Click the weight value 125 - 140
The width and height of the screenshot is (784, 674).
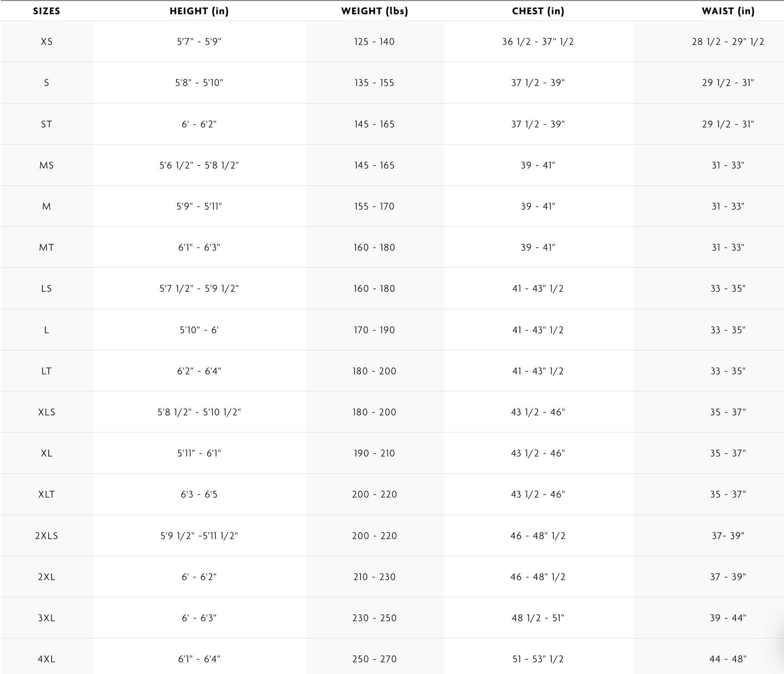click(x=374, y=41)
